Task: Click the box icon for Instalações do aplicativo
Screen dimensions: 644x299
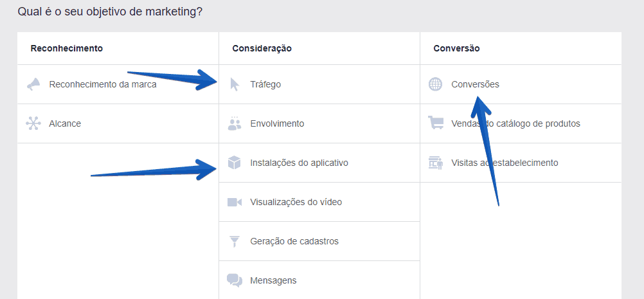Action: (234, 163)
